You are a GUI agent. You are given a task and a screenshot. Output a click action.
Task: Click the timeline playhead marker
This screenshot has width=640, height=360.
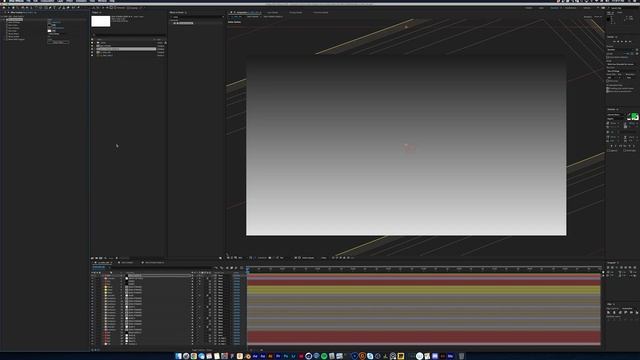[x=247, y=269]
